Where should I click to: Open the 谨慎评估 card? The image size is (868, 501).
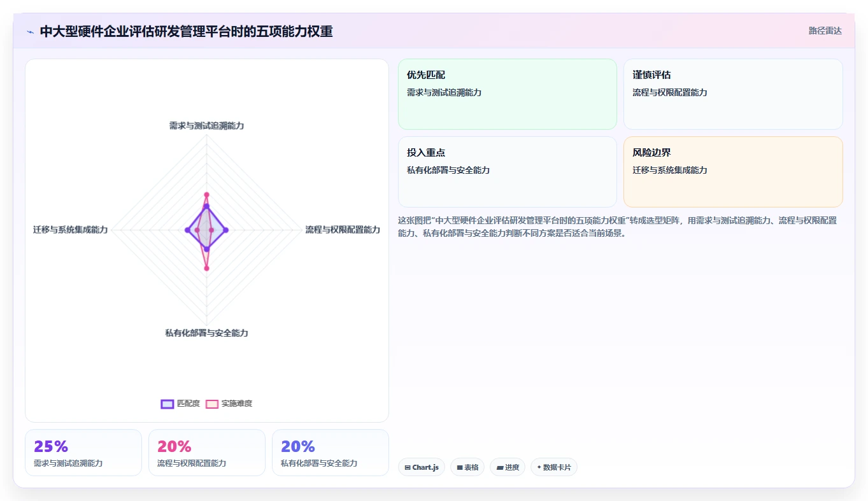733,94
